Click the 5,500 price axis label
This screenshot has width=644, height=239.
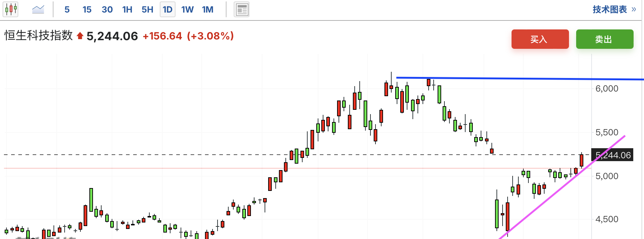pos(607,132)
